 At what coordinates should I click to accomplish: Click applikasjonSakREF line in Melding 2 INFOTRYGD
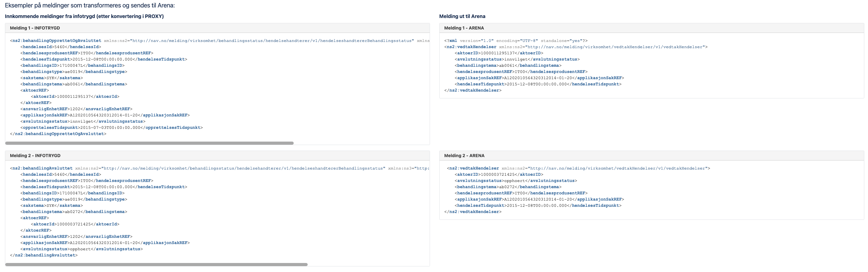point(105,243)
